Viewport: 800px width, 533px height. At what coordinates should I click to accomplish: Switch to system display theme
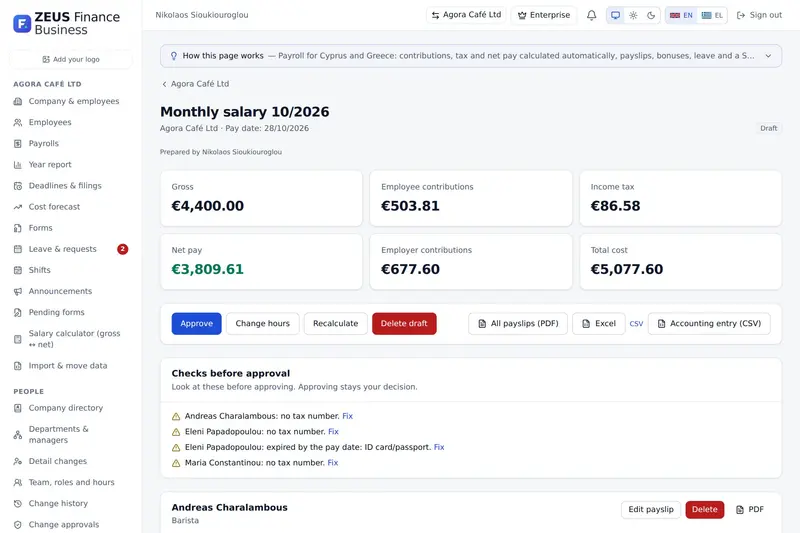(616, 15)
